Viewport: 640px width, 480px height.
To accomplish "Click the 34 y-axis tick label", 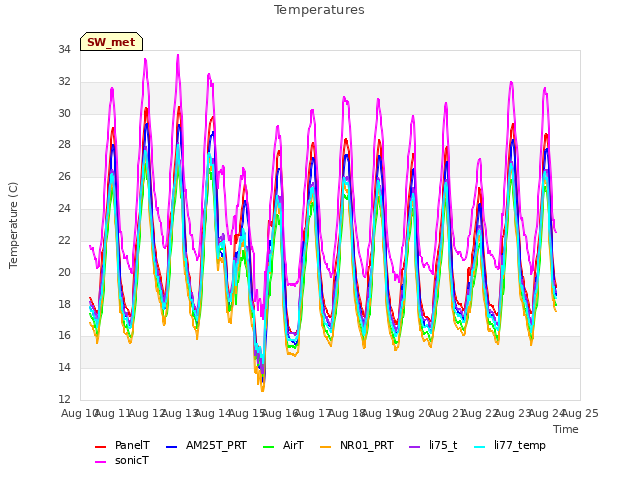I will [x=64, y=50].
